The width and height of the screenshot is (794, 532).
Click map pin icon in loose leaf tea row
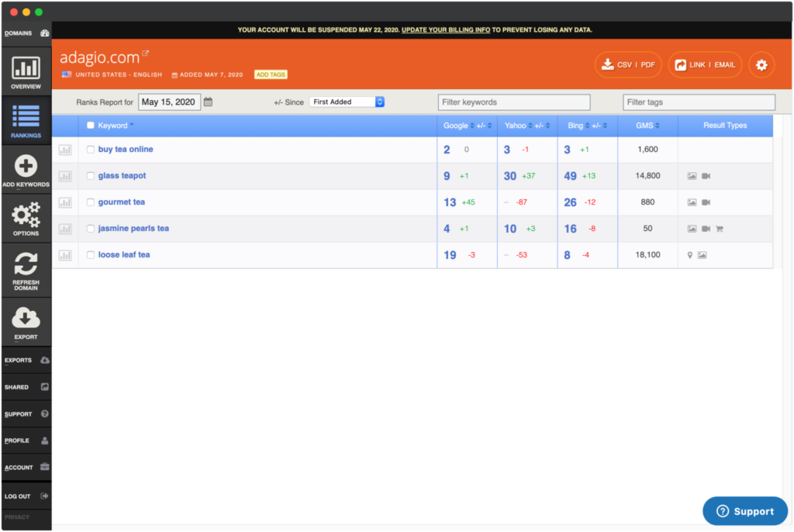[x=689, y=255]
